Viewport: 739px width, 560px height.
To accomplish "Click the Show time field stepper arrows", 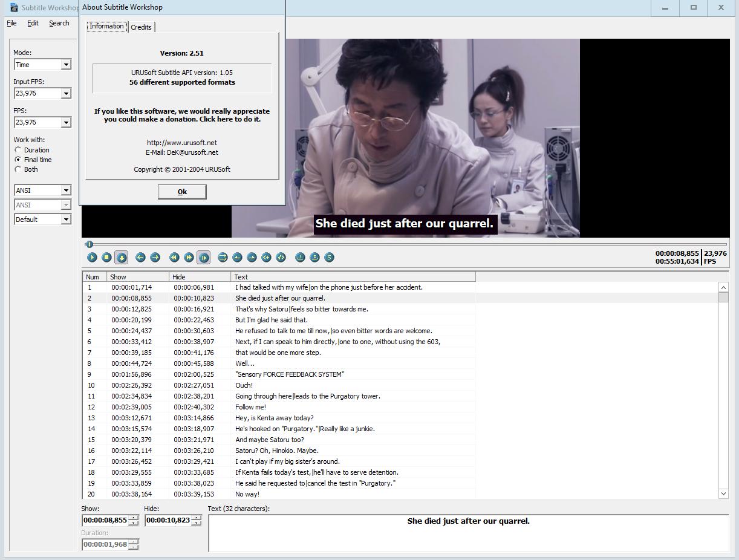I will 134,520.
